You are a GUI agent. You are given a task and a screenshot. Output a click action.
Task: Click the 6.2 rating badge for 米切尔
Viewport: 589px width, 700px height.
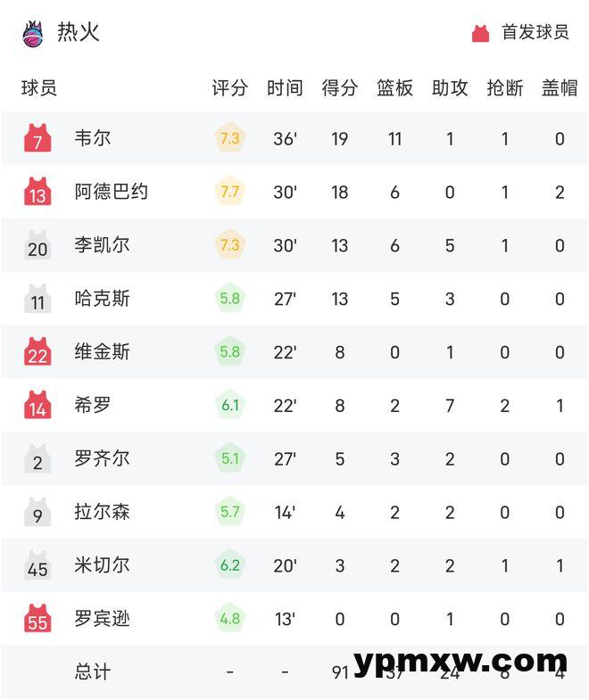tap(229, 564)
